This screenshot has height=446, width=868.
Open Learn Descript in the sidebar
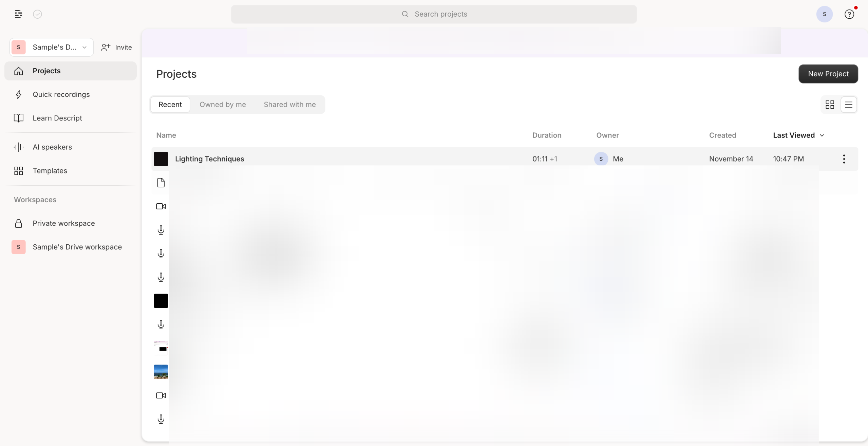click(57, 118)
